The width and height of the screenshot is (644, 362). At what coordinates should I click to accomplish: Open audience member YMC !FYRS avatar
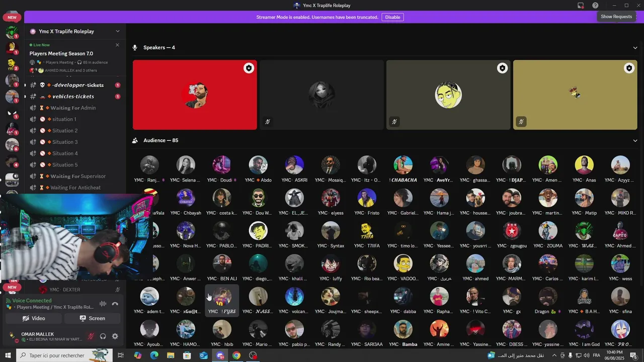[222, 297]
